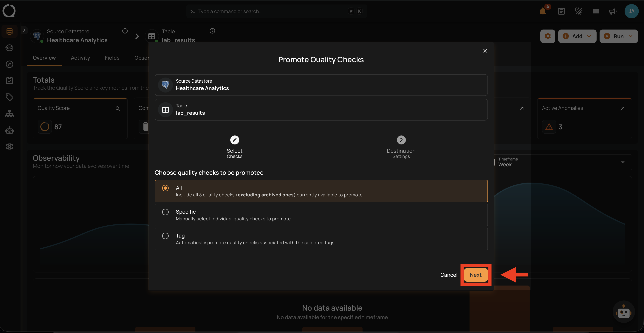Screen dimensions: 644x333
Task: Click the table settings gear button
Action: (x=548, y=36)
